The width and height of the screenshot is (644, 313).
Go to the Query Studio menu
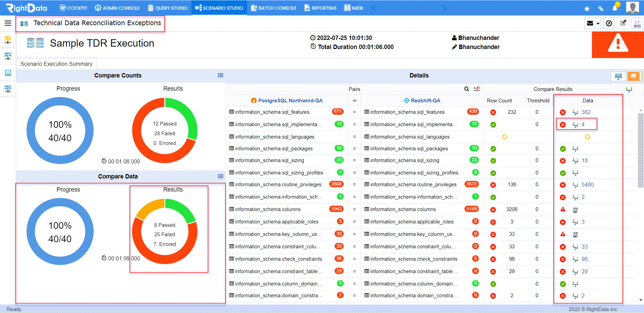point(168,8)
